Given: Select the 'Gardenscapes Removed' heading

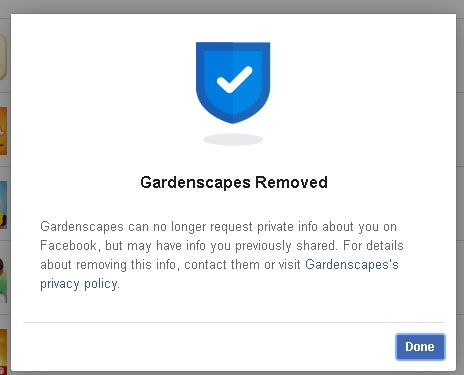Looking at the screenshot, I should pos(234,182).
